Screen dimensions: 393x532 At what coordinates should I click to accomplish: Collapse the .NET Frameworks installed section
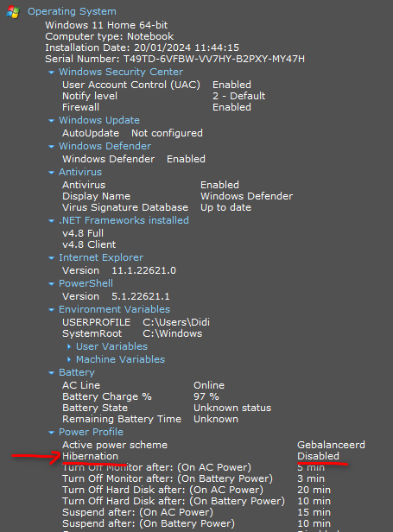(x=51, y=221)
